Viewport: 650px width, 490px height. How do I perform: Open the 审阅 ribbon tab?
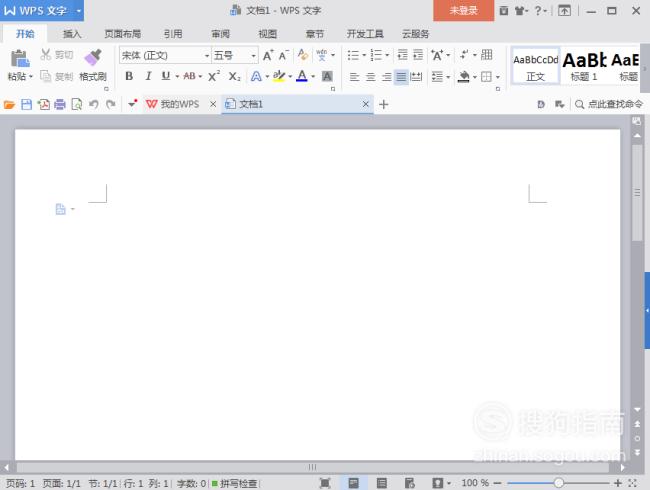[220, 34]
